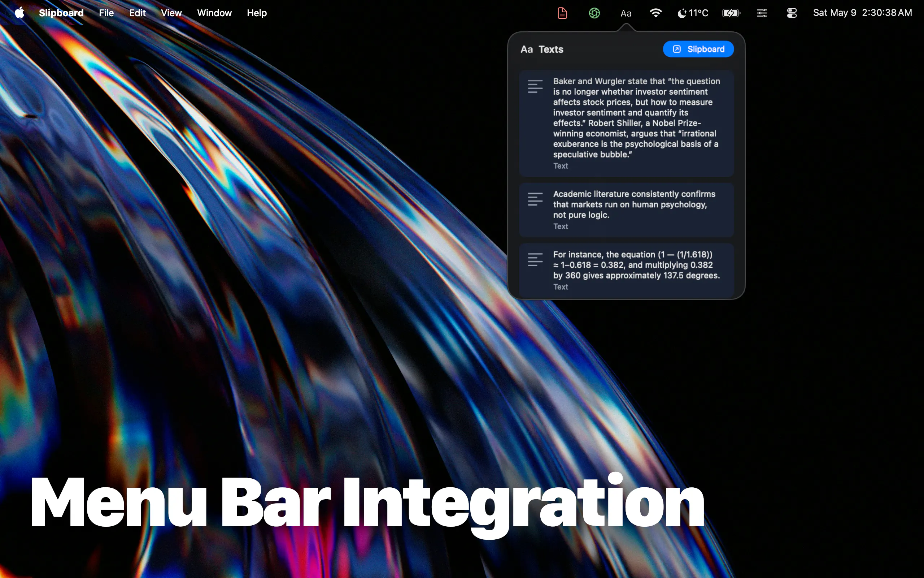Click the blue Slipboard button in popover
This screenshot has width=924, height=578.
point(698,49)
